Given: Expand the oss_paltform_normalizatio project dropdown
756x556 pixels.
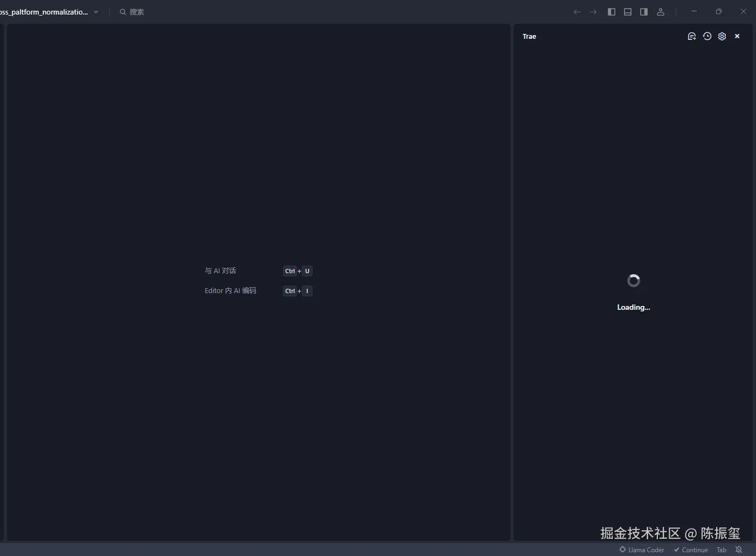Looking at the screenshot, I should (x=95, y=11).
